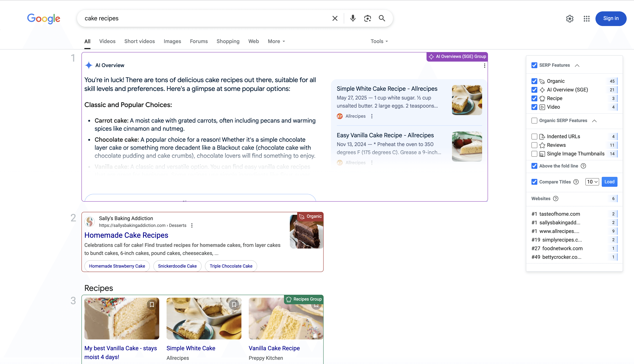The height and width of the screenshot is (364, 634).
Task: Uncheck the AI Overview (SGE) checkbox
Action: pyautogui.click(x=534, y=90)
